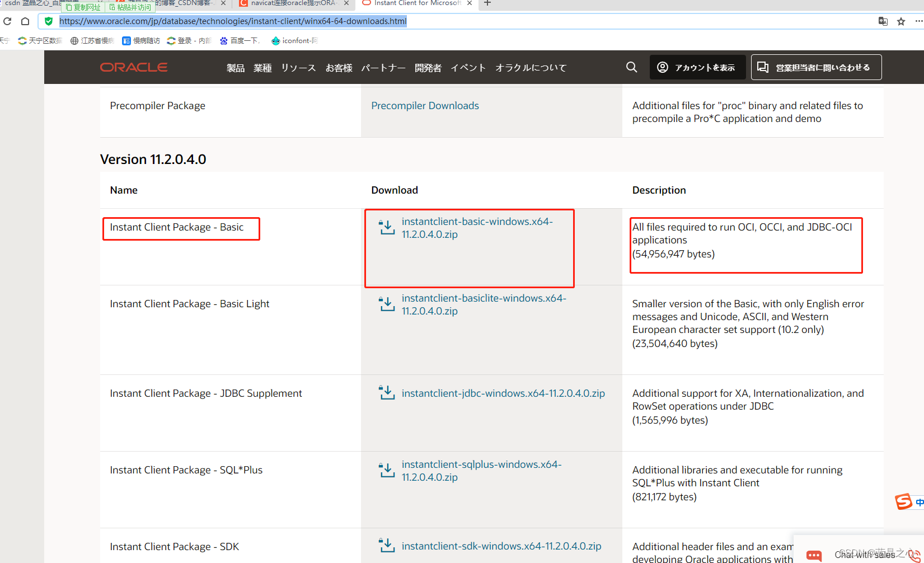Select 'Instant Client Package - SDK' text

[x=175, y=547]
